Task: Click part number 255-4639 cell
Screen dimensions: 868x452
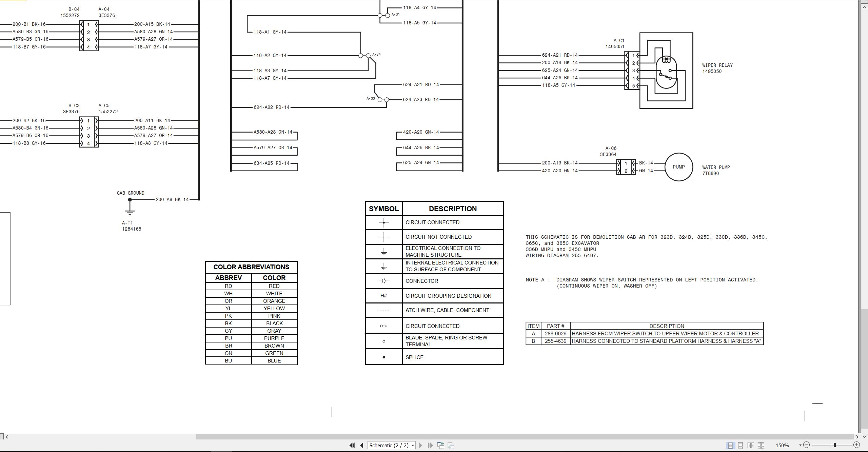Action: tap(555, 341)
